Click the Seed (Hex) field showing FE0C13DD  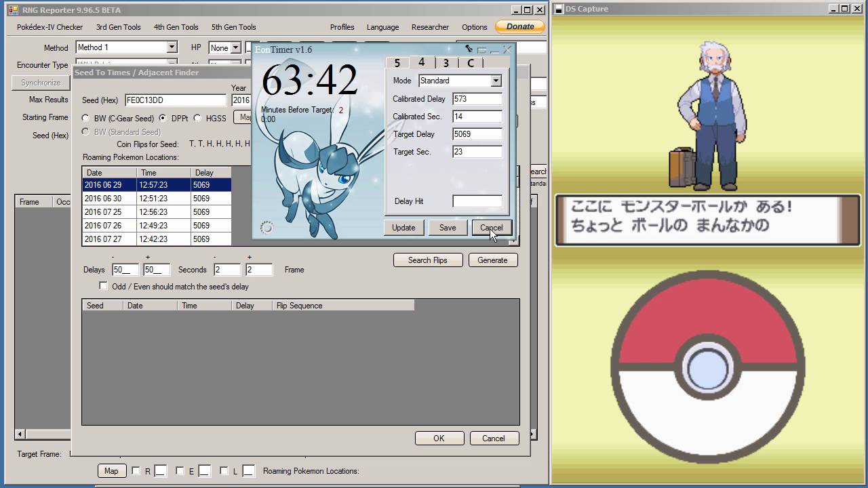coord(176,100)
